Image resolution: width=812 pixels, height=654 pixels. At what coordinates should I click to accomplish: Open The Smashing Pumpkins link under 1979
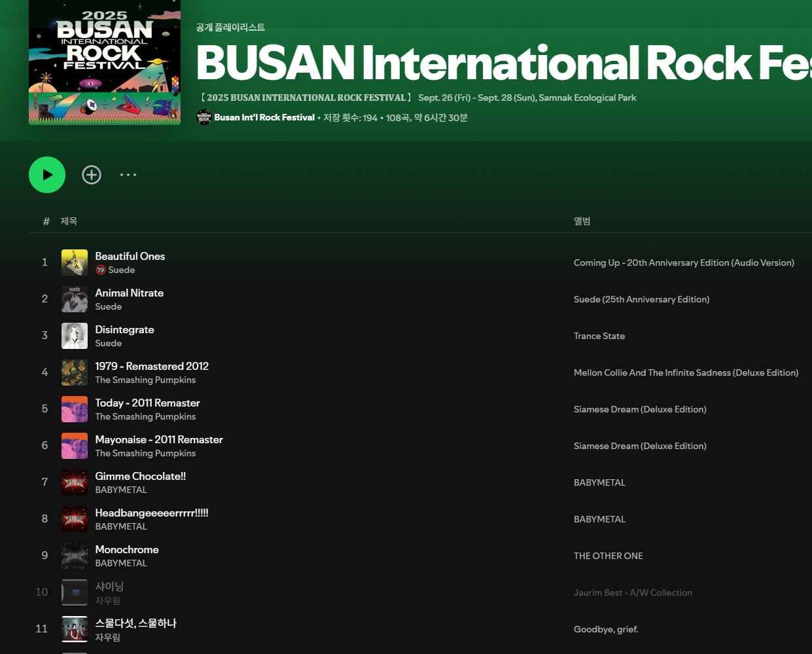pos(145,380)
